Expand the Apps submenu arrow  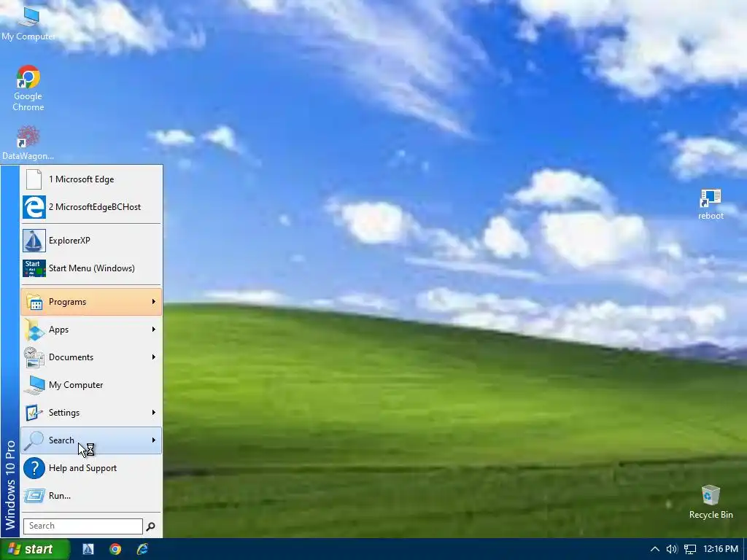pos(153,330)
